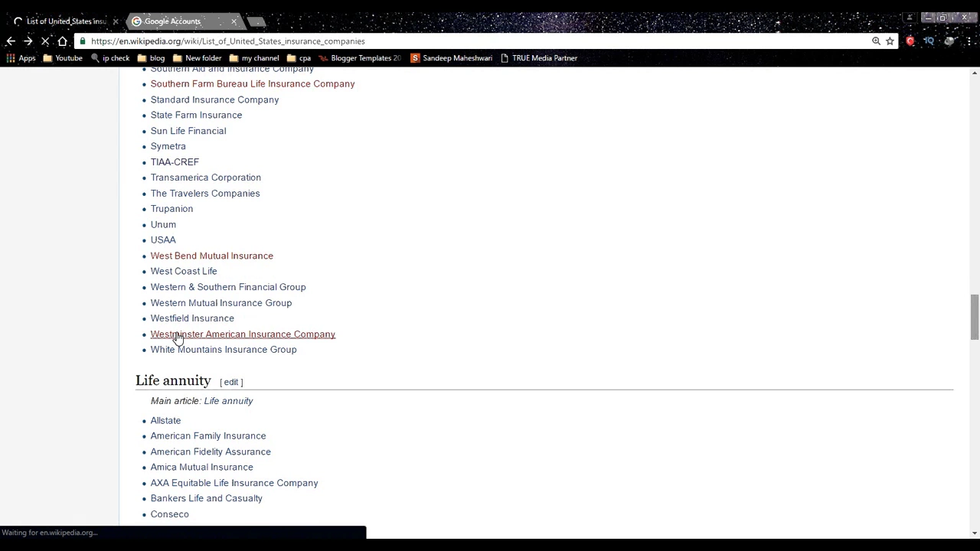This screenshot has height=551, width=980.
Task: Open the red shield extension
Action: [x=910, y=41]
